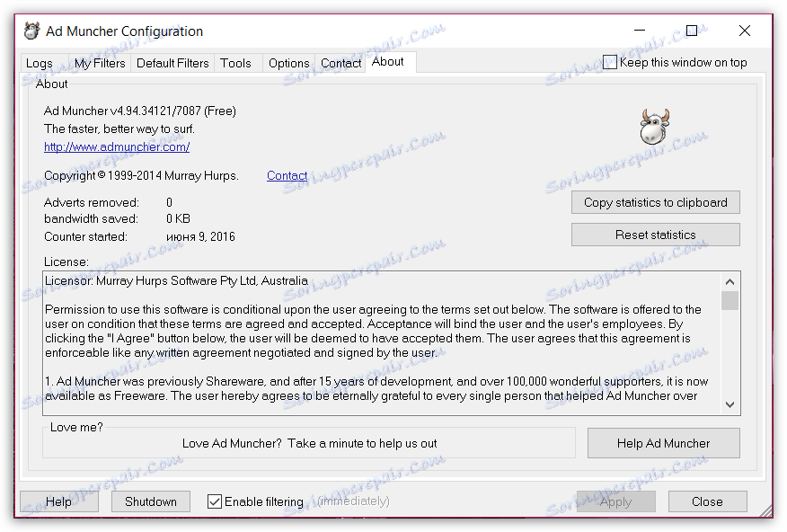Click the window resize grip corner
The width and height of the screenshot is (787, 532).
pyautogui.click(x=766, y=511)
